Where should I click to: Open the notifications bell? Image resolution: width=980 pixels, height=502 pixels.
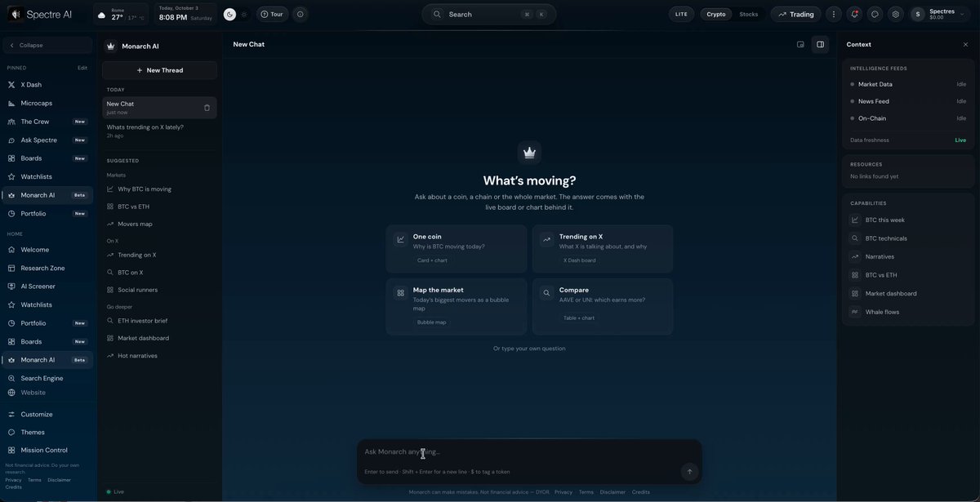coord(854,14)
